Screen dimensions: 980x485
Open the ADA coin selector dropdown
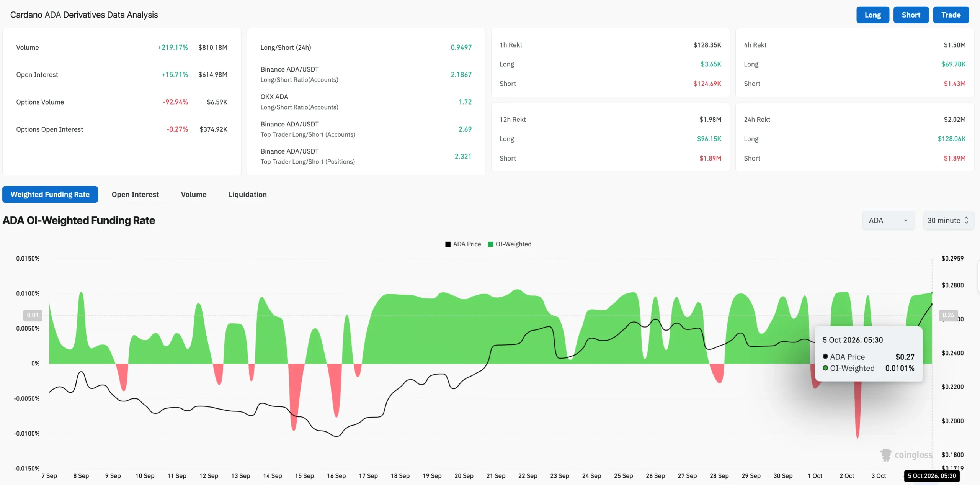[x=889, y=220]
